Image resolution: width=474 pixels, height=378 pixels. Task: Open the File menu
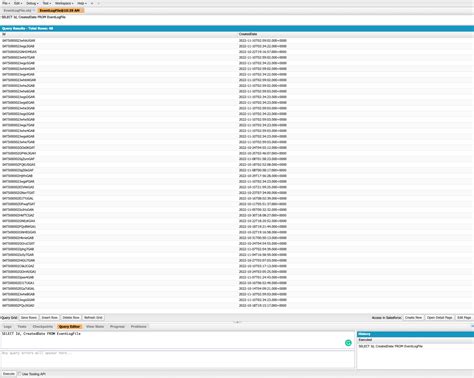coord(6,3)
